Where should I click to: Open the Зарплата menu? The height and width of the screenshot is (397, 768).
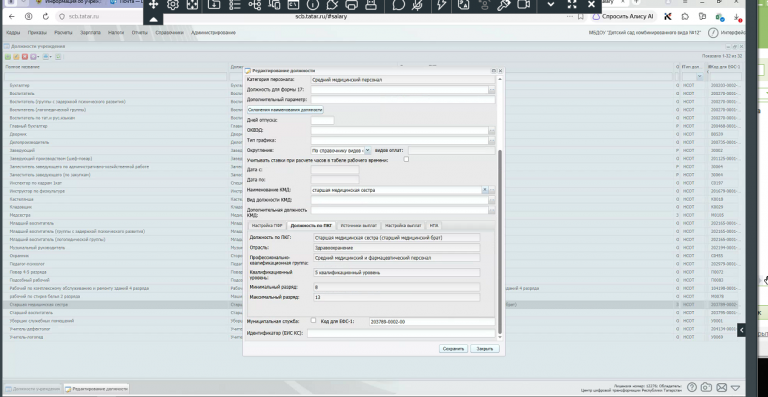(x=90, y=33)
